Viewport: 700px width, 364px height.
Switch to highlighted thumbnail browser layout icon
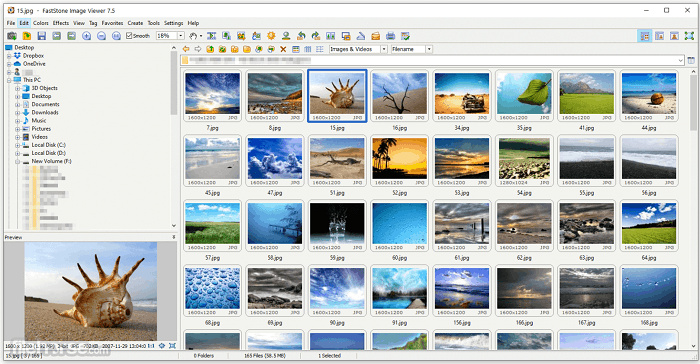[645, 36]
